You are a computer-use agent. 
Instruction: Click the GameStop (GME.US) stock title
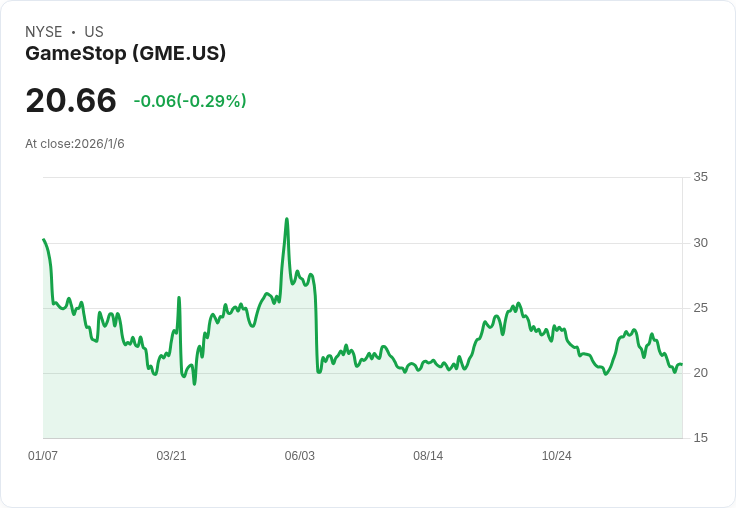tap(126, 53)
